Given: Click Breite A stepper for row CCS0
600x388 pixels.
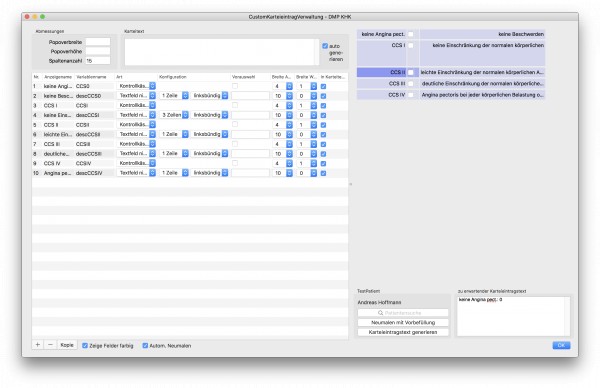Looking at the screenshot, I should (289, 86).
